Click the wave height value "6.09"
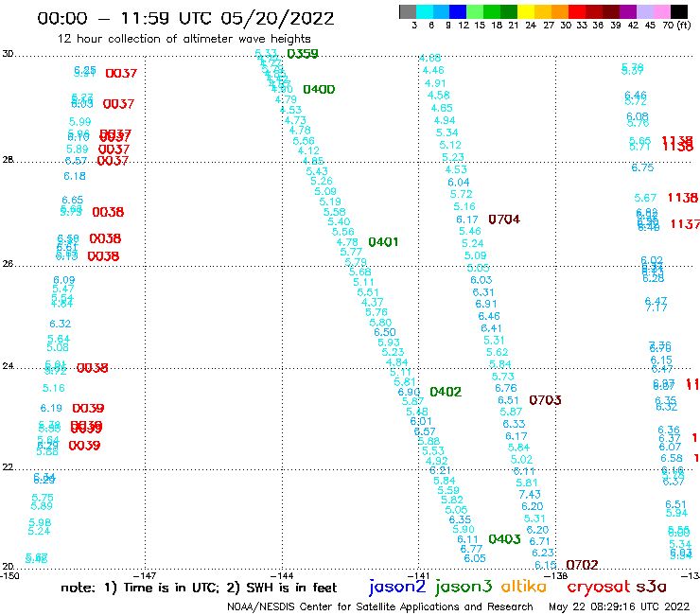Image resolution: width=700 pixels, height=615 pixels. 63,280
